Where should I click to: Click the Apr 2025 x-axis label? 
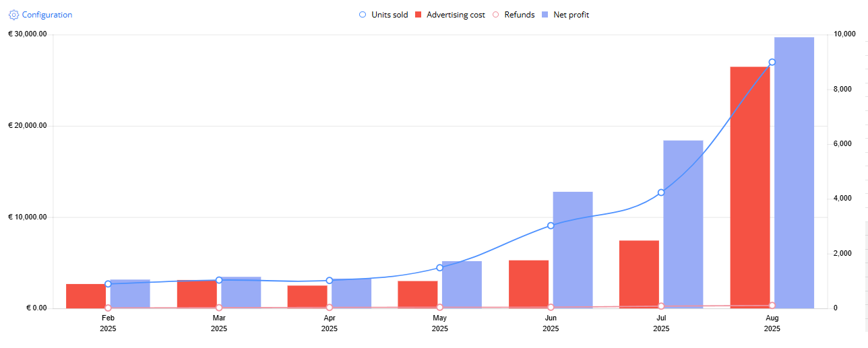click(330, 322)
